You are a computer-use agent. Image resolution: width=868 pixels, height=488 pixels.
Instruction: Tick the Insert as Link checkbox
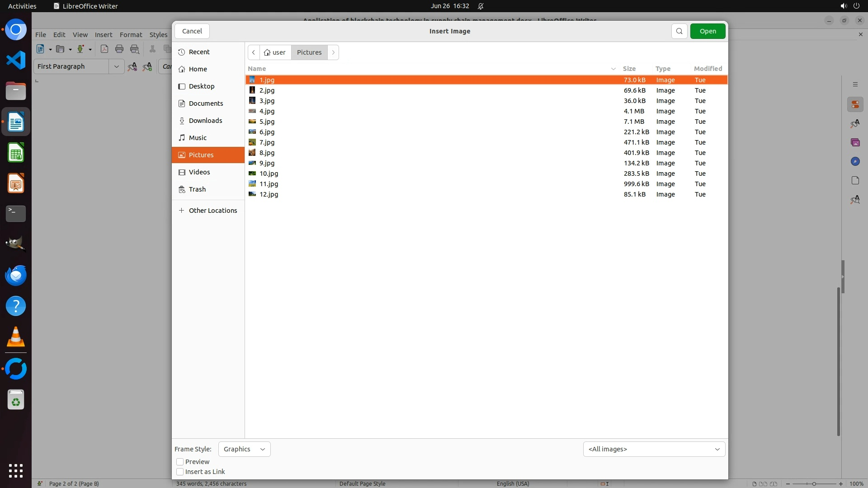180,472
